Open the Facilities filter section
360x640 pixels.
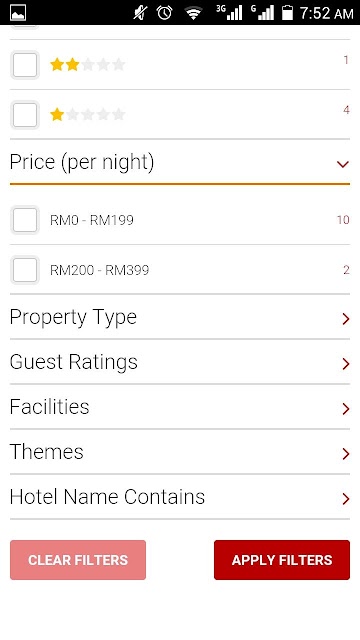[x=180, y=407]
